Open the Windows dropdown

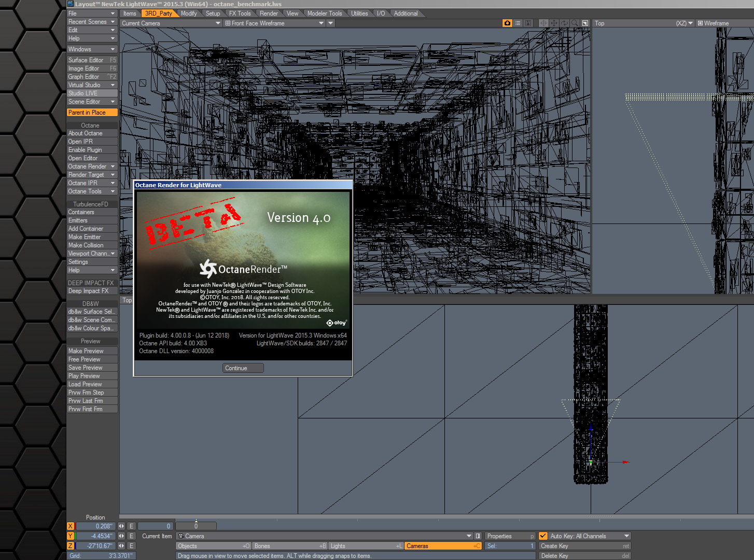pos(92,49)
